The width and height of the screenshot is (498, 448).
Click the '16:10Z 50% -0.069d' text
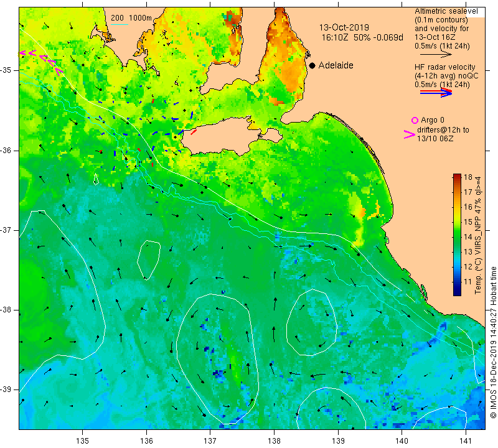point(362,37)
